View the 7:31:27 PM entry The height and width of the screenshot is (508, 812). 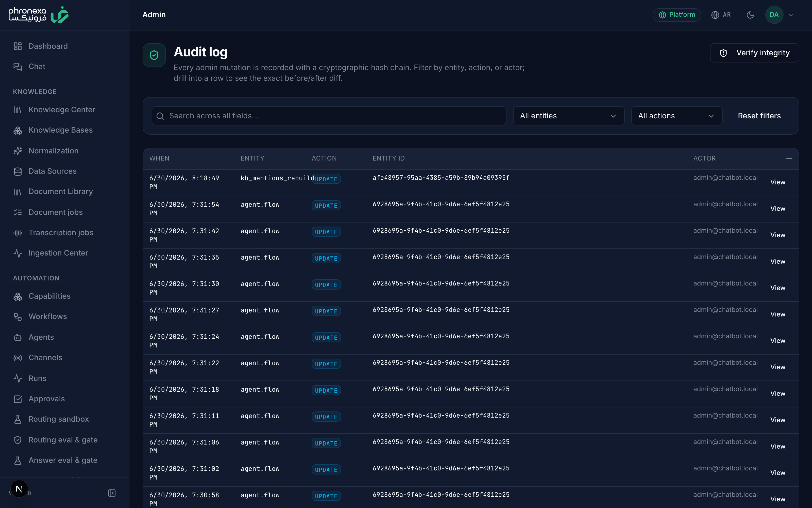[778, 314]
